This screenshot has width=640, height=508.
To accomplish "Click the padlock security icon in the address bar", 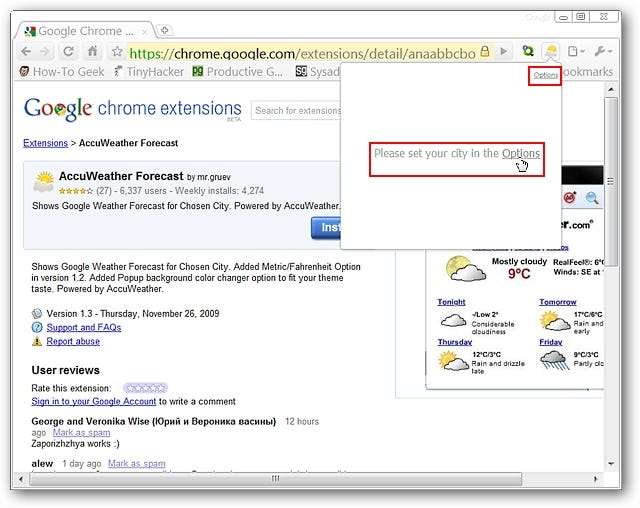I will (484, 51).
